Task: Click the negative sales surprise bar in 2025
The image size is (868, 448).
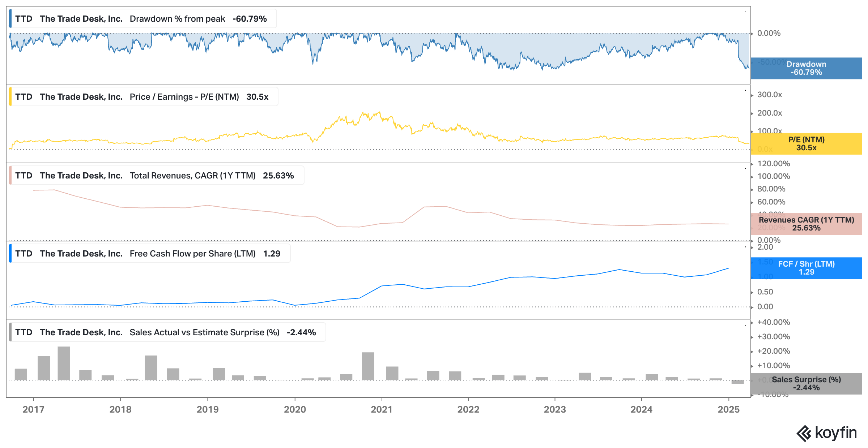Action: (737, 382)
